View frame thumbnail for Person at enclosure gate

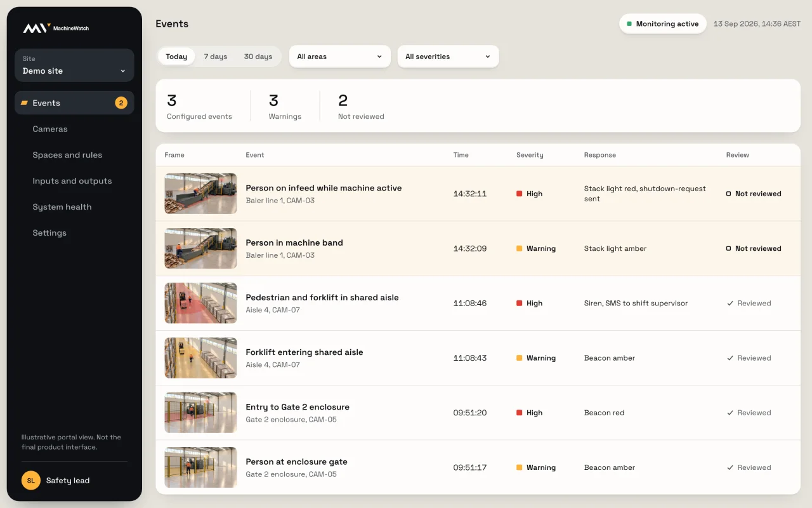pyautogui.click(x=200, y=467)
